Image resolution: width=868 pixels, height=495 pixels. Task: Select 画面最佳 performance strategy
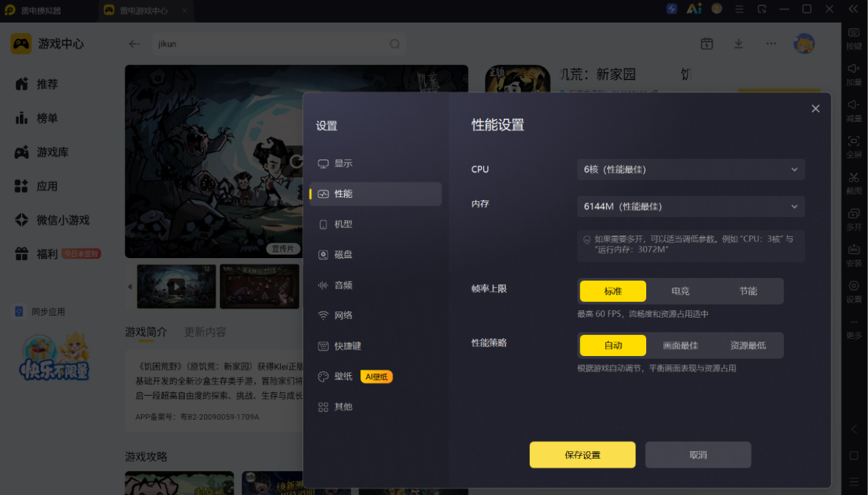coord(680,346)
